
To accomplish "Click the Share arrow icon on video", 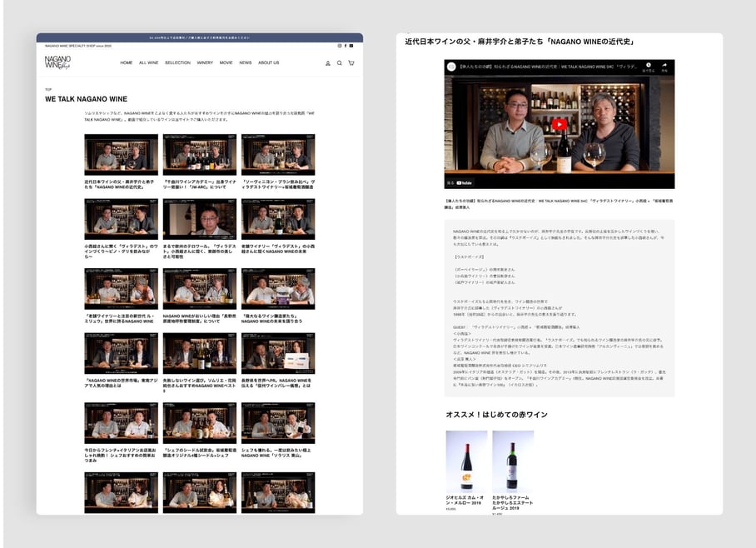I will click(x=664, y=67).
